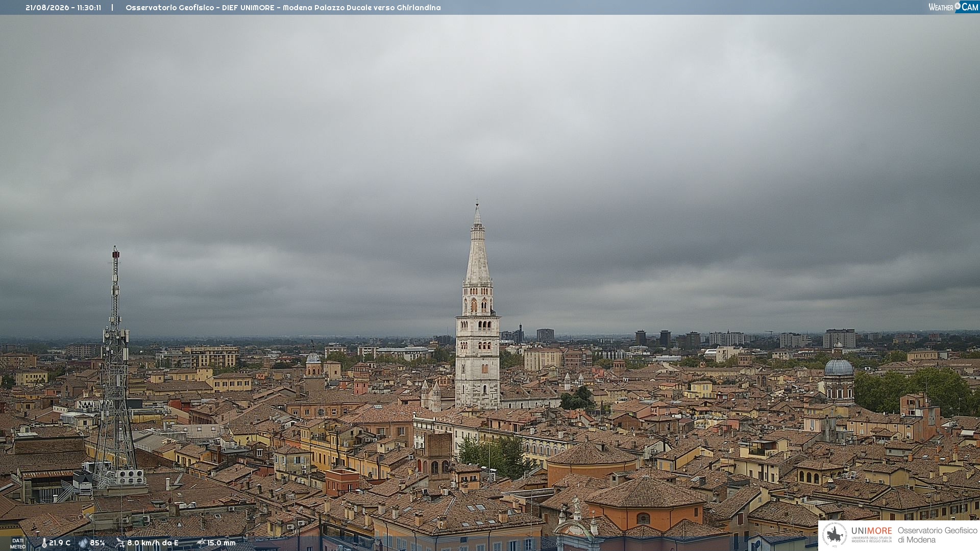This screenshot has height=551, width=980.
Task: Click the telecommunications lattice tower
Action: (115, 367)
